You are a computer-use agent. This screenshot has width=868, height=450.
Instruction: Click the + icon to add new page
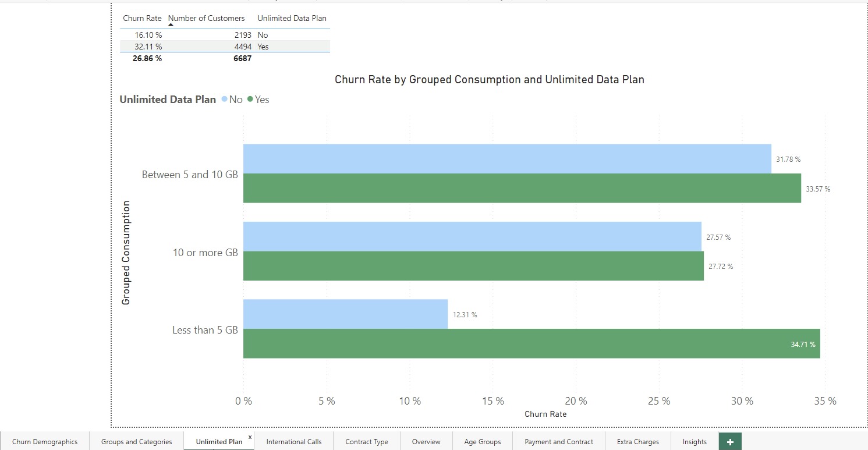[x=729, y=442]
